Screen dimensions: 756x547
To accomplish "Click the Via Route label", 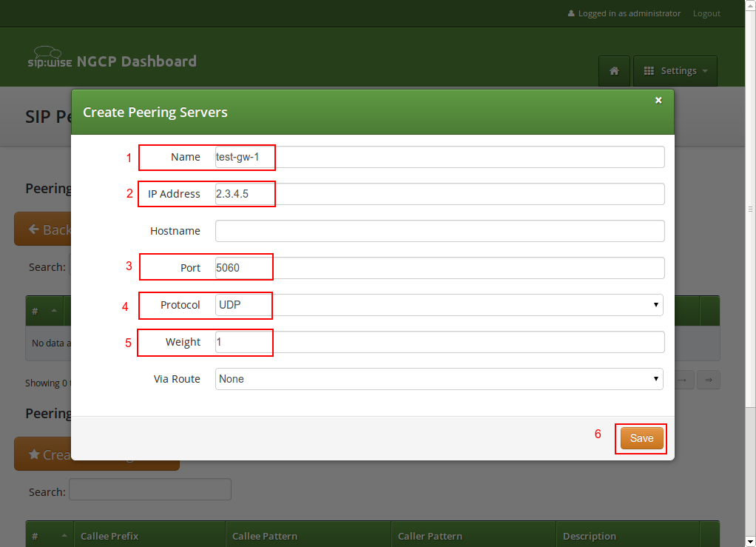I will [177, 379].
